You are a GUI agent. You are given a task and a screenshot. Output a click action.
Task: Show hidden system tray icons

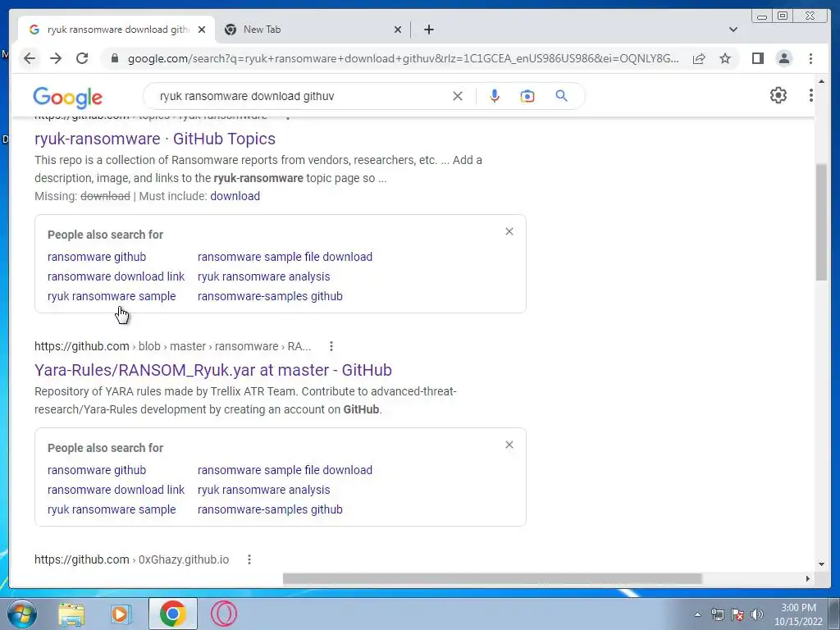click(x=697, y=614)
